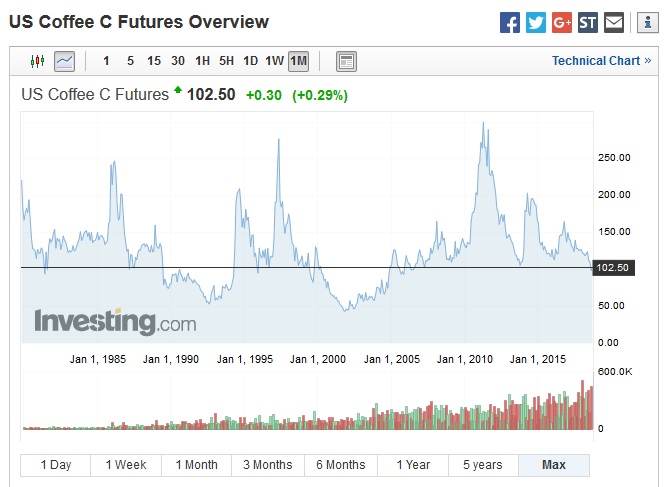Screen dimensions: 665x487
Task: Open the news panel icon in the toolbar
Action: pyautogui.click(x=346, y=61)
